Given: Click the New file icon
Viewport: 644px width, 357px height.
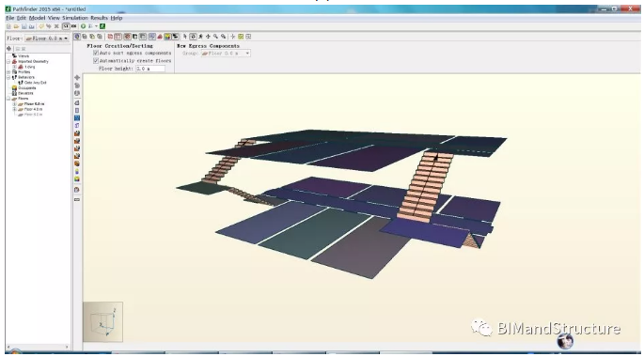Looking at the screenshot, I should 8,26.
